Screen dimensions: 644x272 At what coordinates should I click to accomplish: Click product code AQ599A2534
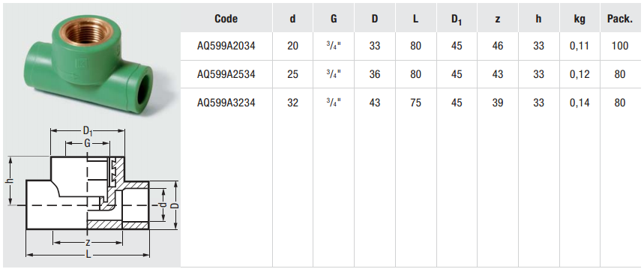coord(226,74)
